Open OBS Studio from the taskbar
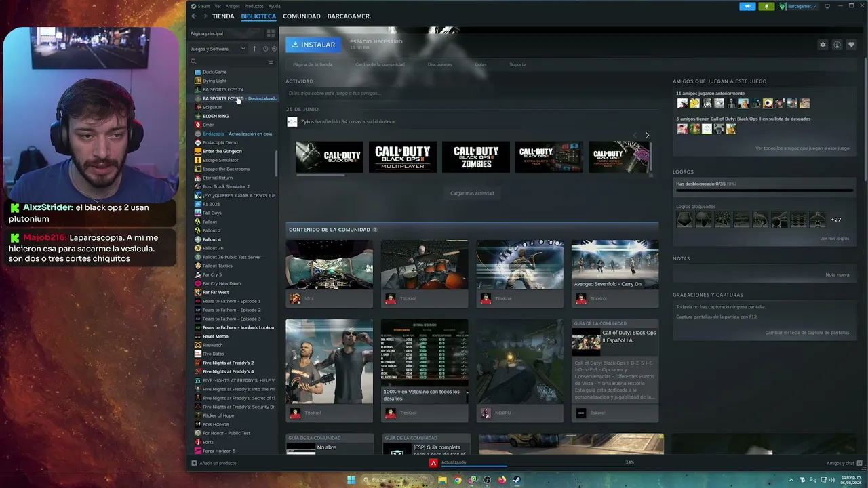Image resolution: width=868 pixels, height=488 pixels. point(487,480)
